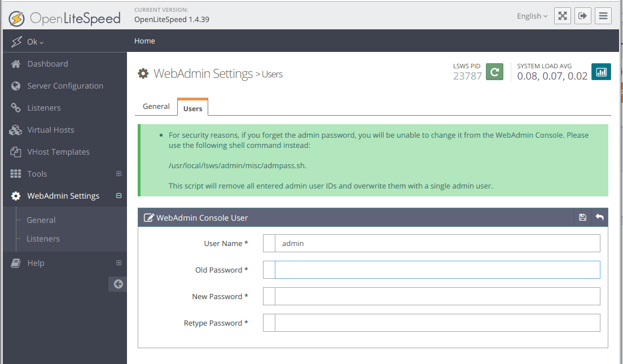Collapse the WebAdmin Settings menu section
The height and width of the screenshot is (364, 623).
119,196
